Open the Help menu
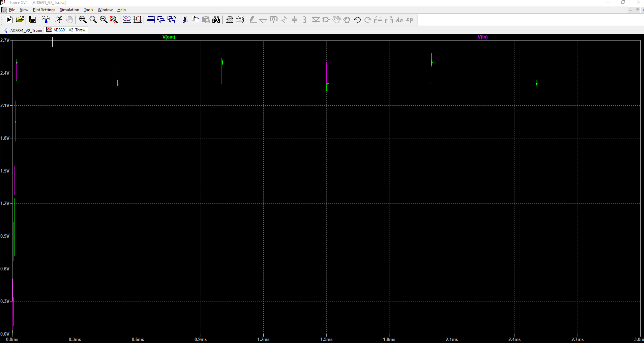Screen dimensions: 644x343 (121, 10)
